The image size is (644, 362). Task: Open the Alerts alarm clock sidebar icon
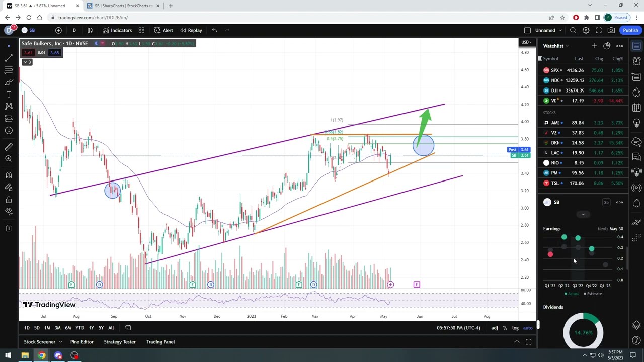point(636,61)
